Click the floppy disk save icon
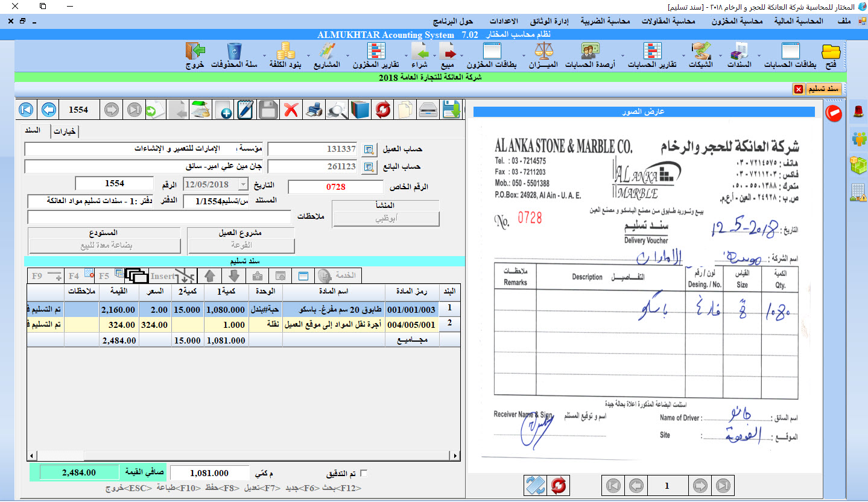 click(x=268, y=110)
